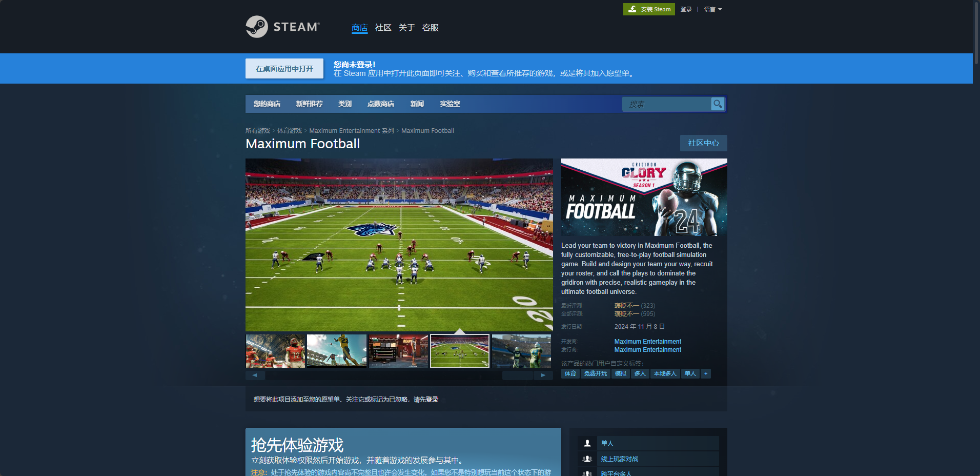
Task: Open developer Maximum Entertainment link
Action: [648, 342]
